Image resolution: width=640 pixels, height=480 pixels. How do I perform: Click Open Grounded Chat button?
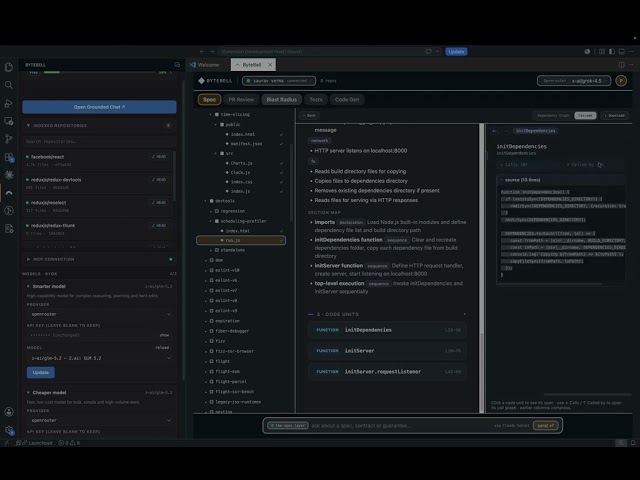[x=99, y=107]
